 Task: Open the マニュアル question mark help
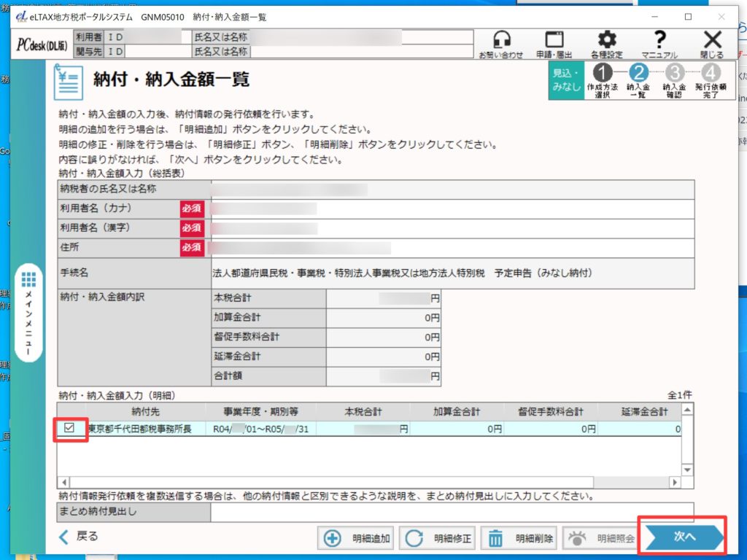coord(659,44)
